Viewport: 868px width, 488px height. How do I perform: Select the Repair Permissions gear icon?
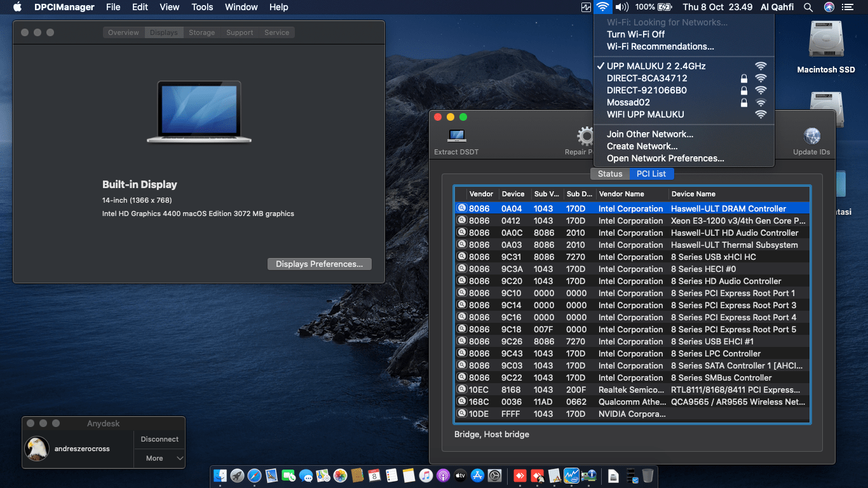(x=585, y=137)
